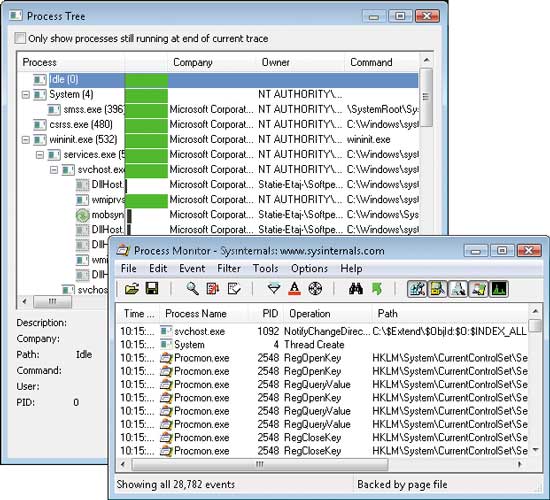Toggle the Autoscroll toolbar icon
Viewport: 550px width, 500px height.
(213, 289)
